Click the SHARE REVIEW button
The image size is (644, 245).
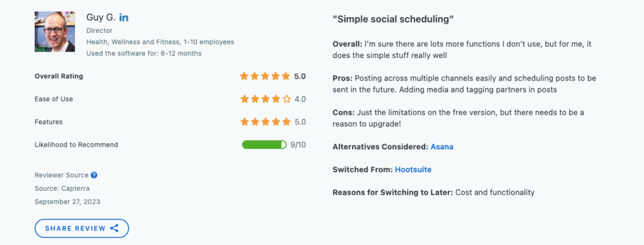pos(82,228)
